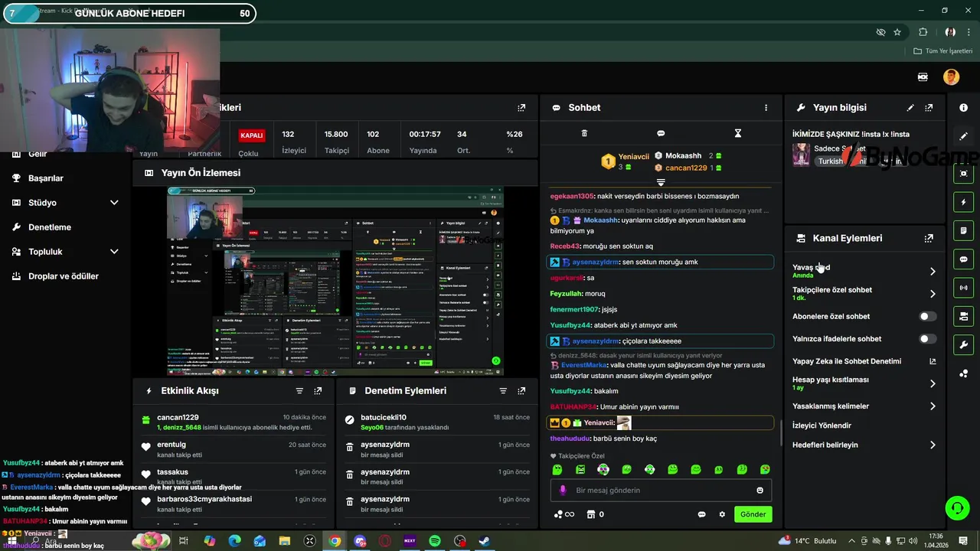Toggle the channel actions widget in sidebar
Image resolution: width=980 pixels, height=551 pixels.
click(963, 316)
